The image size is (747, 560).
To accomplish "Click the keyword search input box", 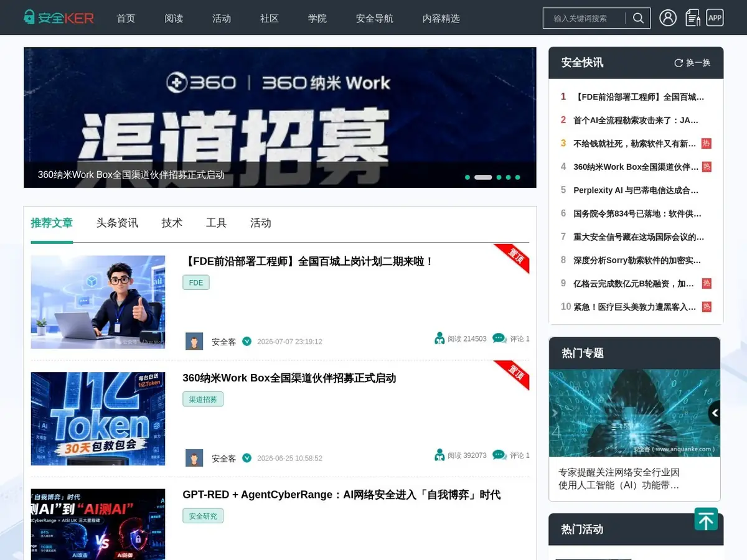I will (584, 18).
